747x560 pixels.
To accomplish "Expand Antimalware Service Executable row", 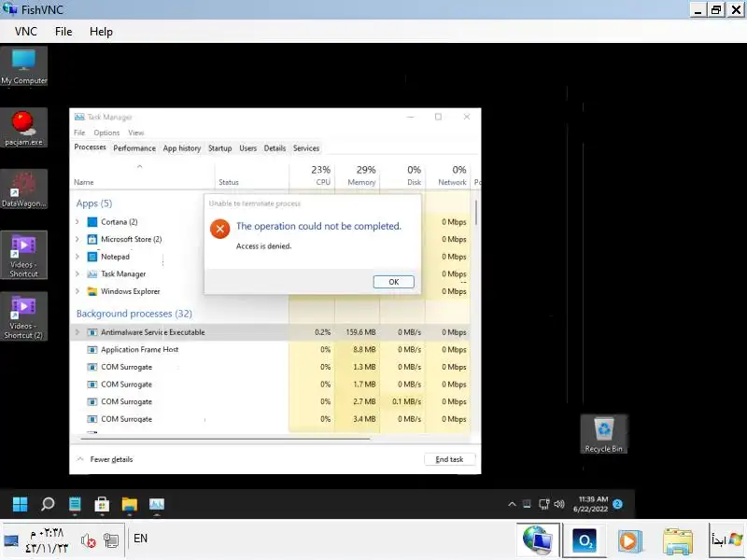I will click(x=78, y=332).
